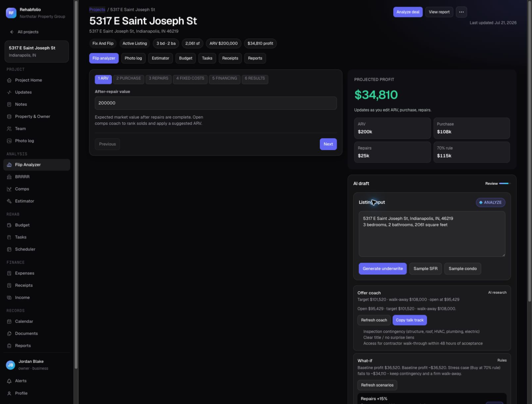Click the JB user avatar
This screenshot has width=532, height=404.
coord(11,365)
